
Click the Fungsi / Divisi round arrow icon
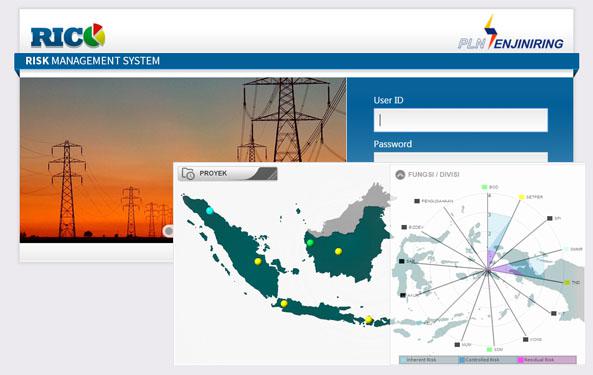point(400,175)
